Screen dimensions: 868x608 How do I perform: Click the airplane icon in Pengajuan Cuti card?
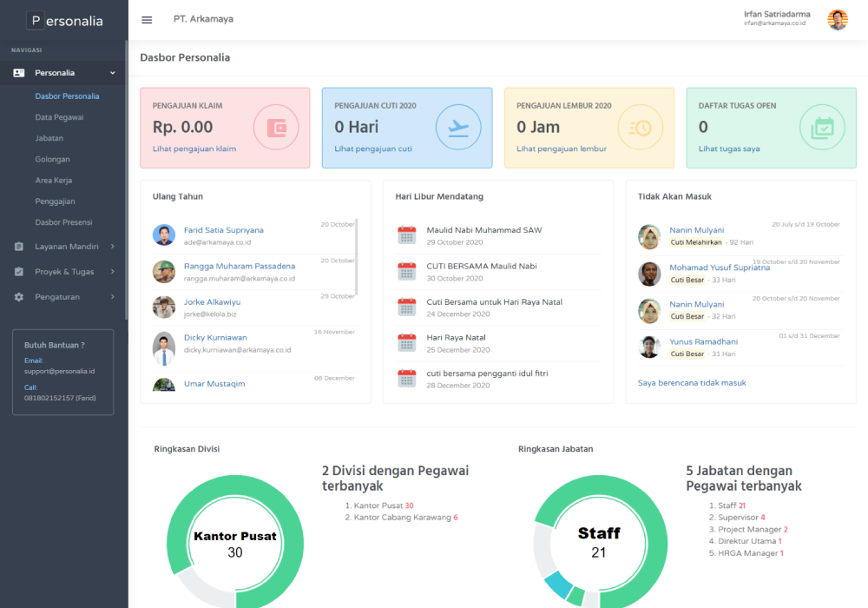457,128
